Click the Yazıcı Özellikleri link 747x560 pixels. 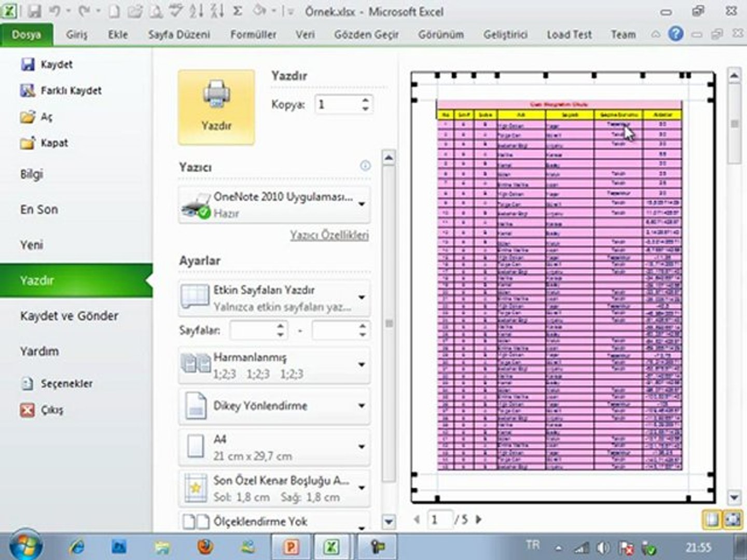click(329, 235)
